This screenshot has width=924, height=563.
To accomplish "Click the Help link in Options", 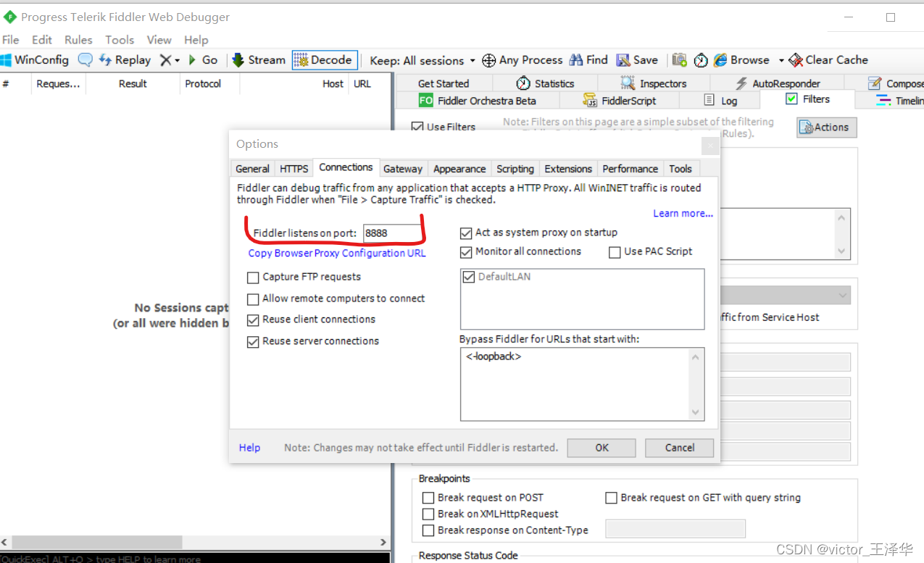I will [x=249, y=448].
